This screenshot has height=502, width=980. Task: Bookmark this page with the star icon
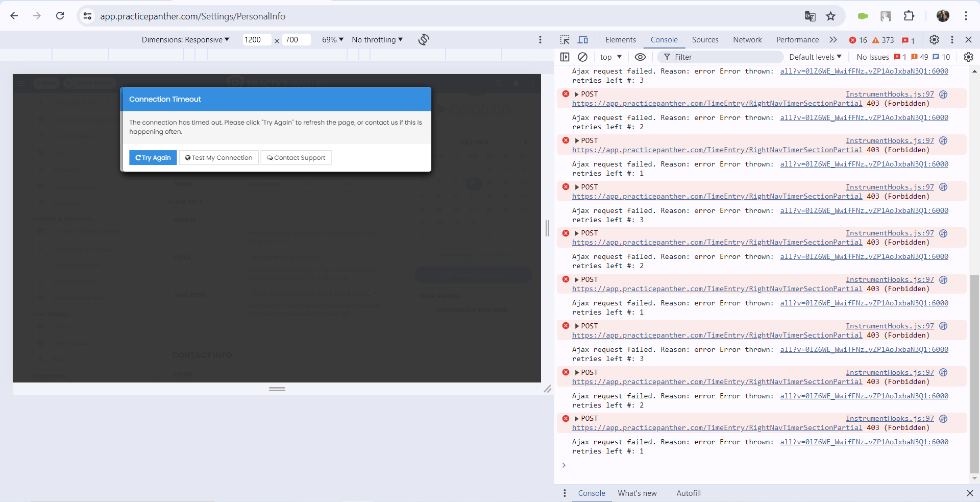pyautogui.click(x=831, y=16)
